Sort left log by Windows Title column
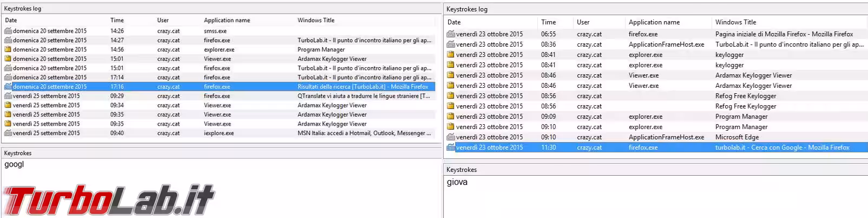Screen dimensions: 868x218 tap(316, 20)
